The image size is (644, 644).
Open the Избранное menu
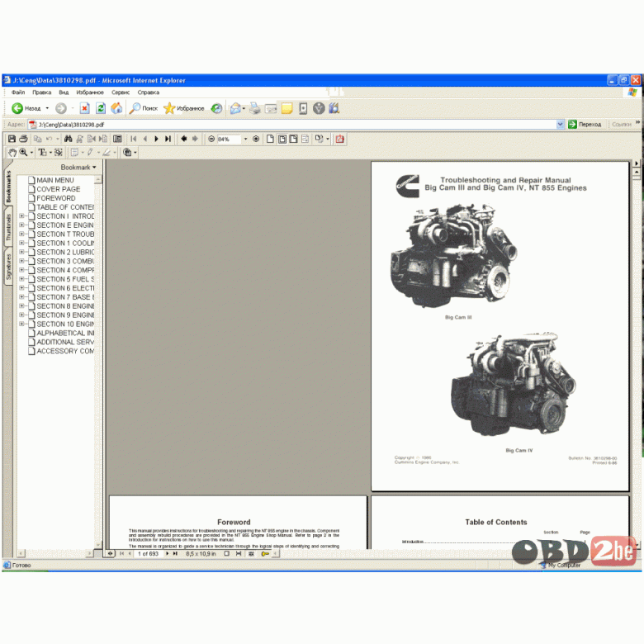[90, 92]
